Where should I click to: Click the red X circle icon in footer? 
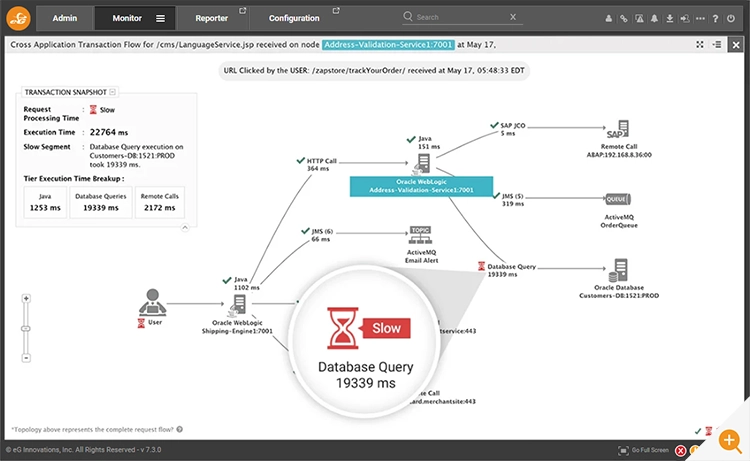point(680,450)
